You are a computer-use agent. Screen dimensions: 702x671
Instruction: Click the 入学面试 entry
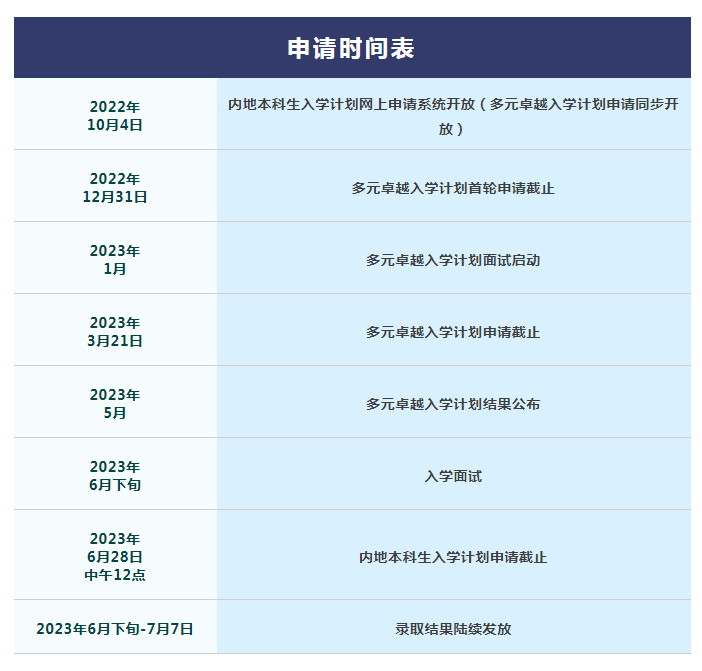(453, 476)
